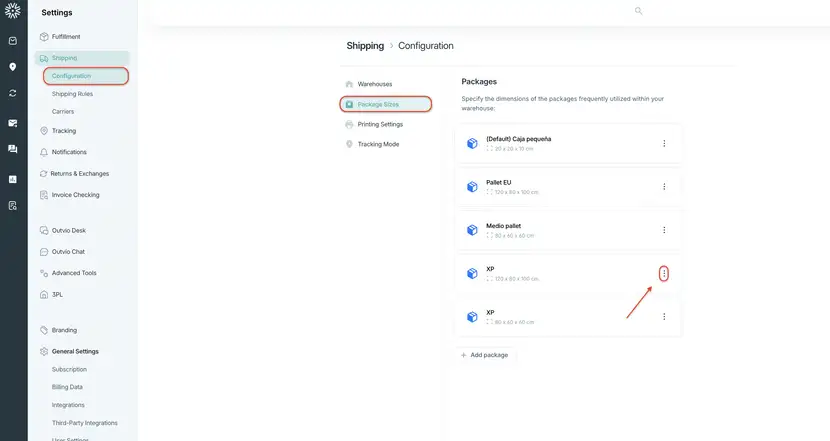This screenshot has height=441, width=830.
Task: Click the sync arrows icon in dark sidebar
Action: [x=13, y=93]
